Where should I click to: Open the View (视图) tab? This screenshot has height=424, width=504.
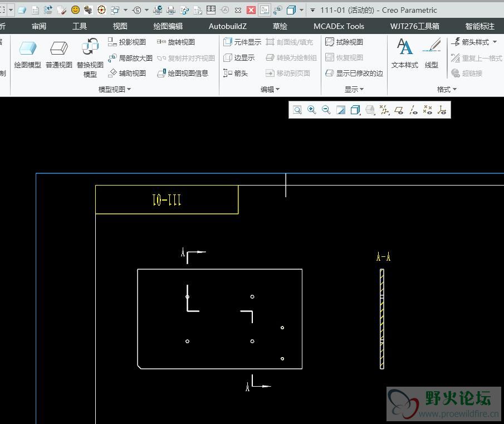click(120, 26)
